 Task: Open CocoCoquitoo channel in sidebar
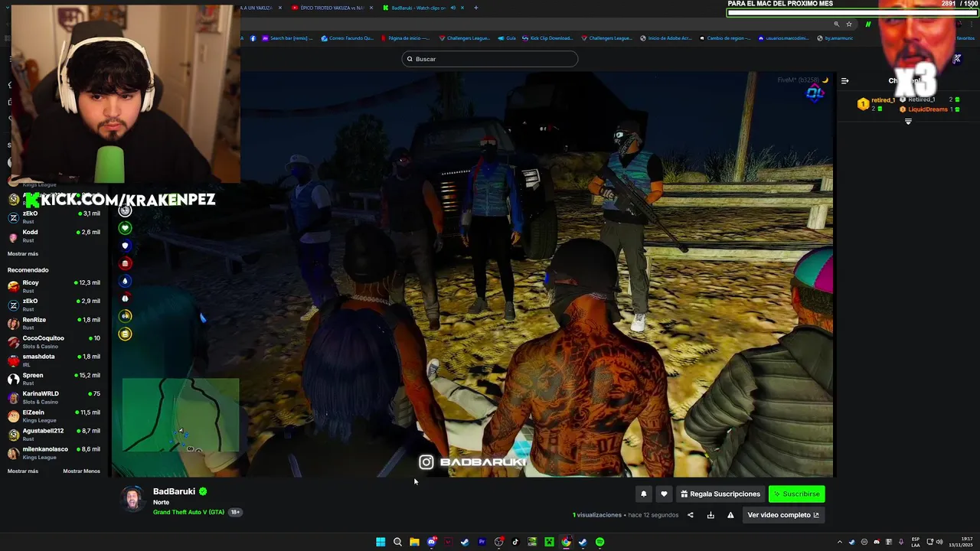(x=54, y=341)
